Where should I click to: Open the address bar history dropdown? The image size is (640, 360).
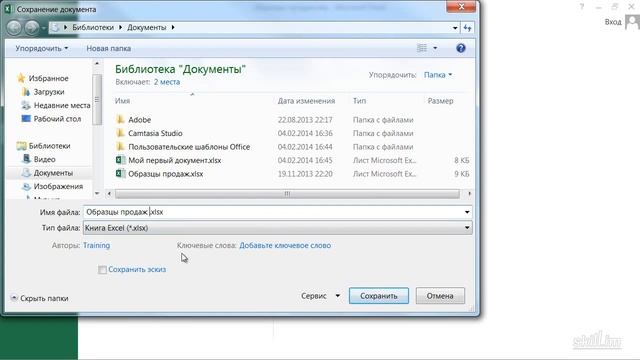[455, 28]
